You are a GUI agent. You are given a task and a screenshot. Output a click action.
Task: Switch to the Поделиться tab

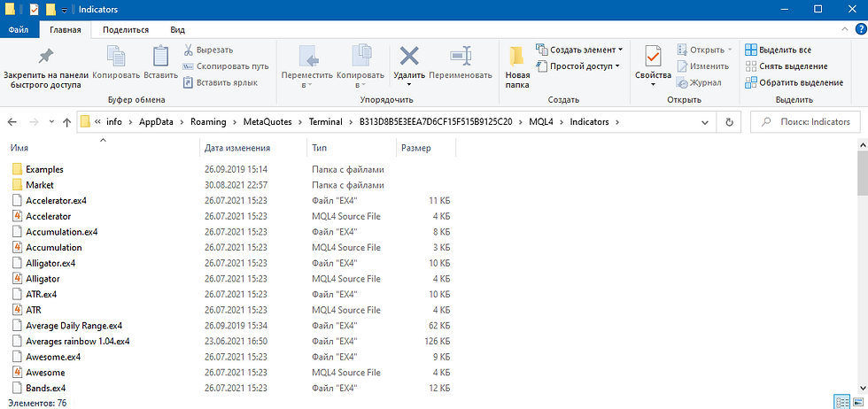pos(126,30)
